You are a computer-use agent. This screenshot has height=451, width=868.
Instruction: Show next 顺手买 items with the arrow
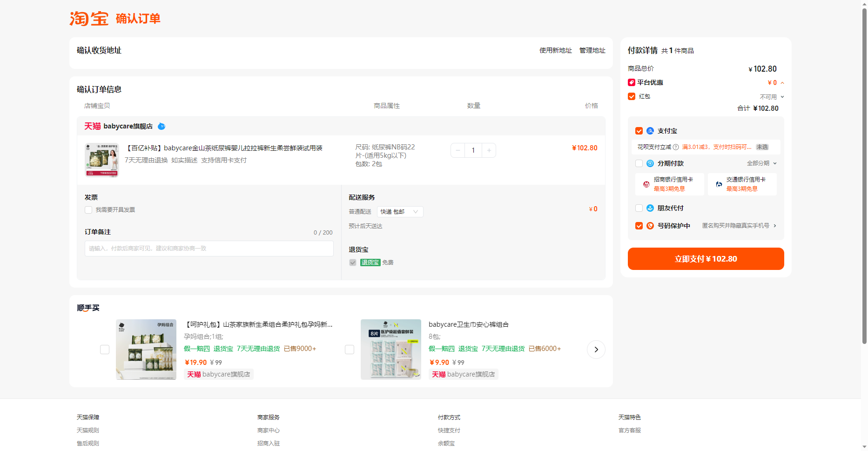596,350
